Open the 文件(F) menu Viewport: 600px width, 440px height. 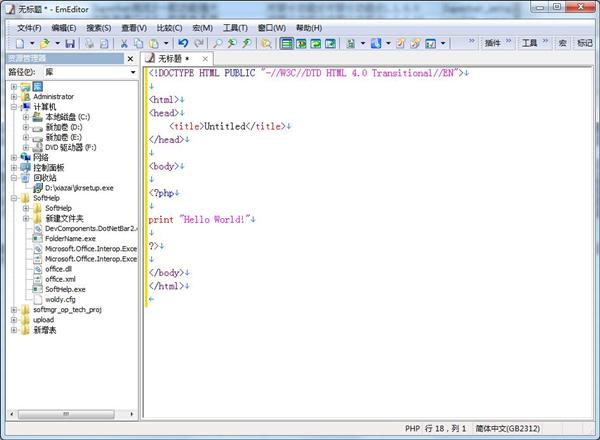(x=29, y=28)
